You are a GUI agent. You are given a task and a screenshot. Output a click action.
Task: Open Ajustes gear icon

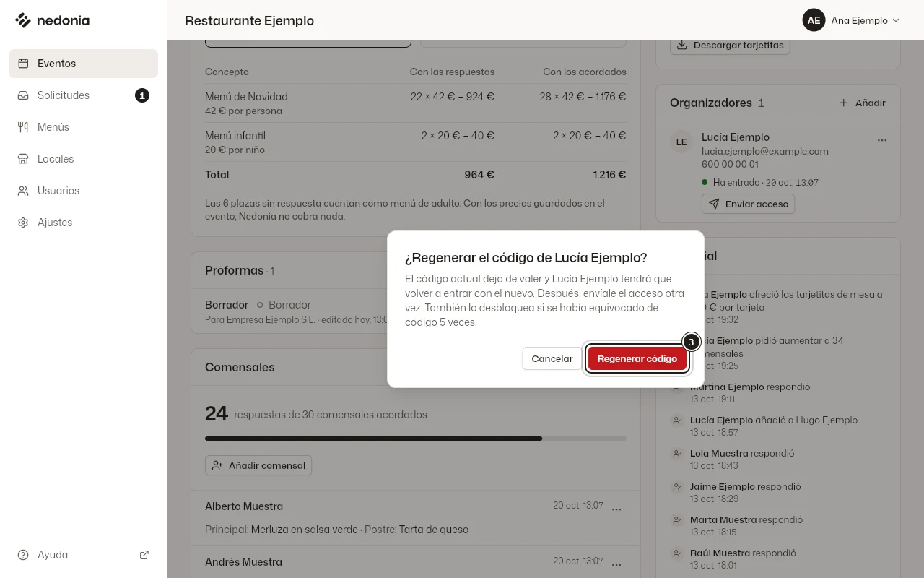23,223
